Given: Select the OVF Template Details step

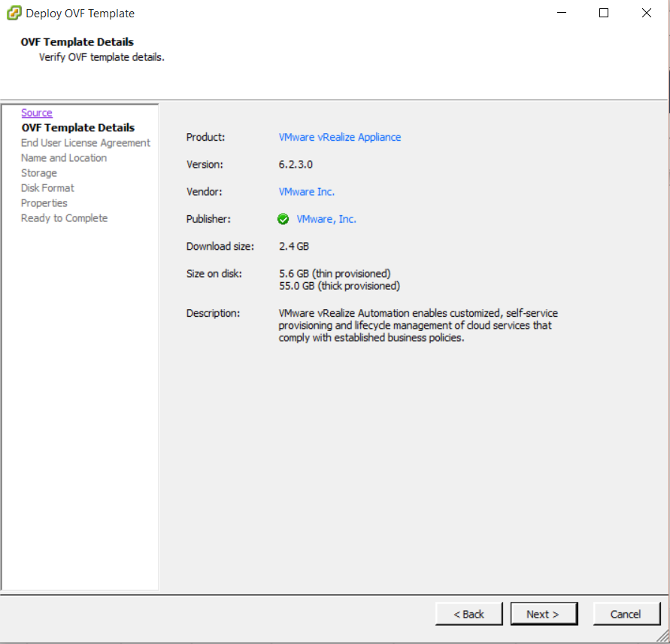Looking at the screenshot, I should pyautogui.click(x=78, y=127).
